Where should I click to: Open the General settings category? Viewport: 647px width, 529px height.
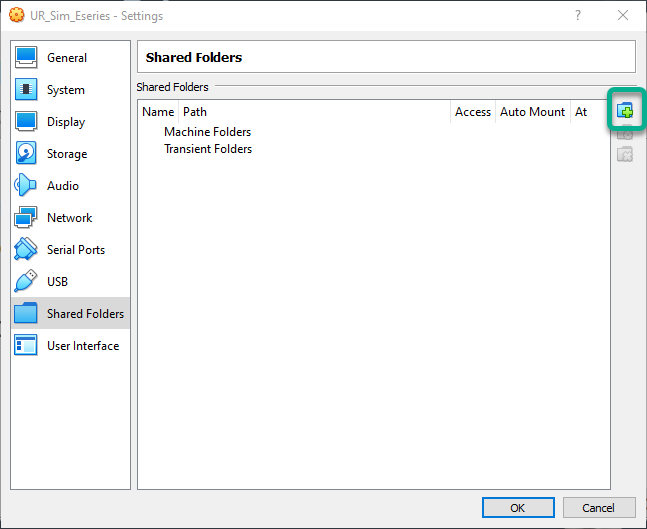67,58
